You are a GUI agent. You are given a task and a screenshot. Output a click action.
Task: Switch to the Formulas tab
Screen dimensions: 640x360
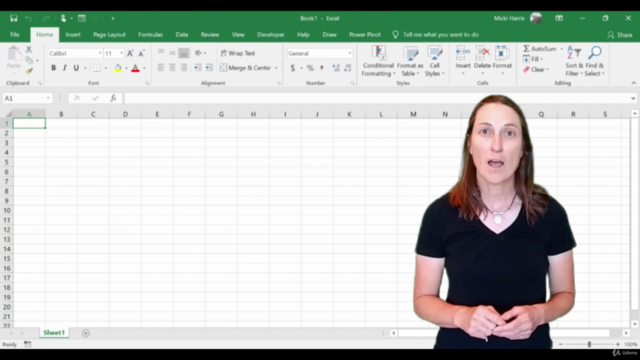(x=150, y=35)
